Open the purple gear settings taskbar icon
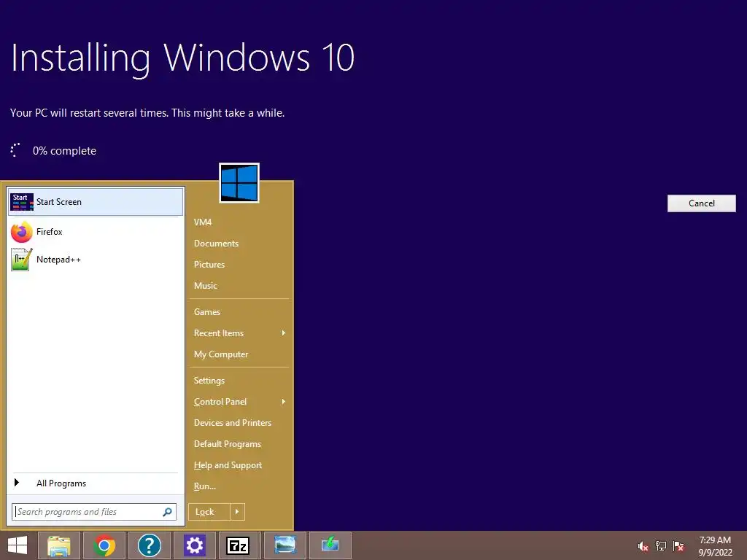This screenshot has height=560, width=747. [x=194, y=545]
